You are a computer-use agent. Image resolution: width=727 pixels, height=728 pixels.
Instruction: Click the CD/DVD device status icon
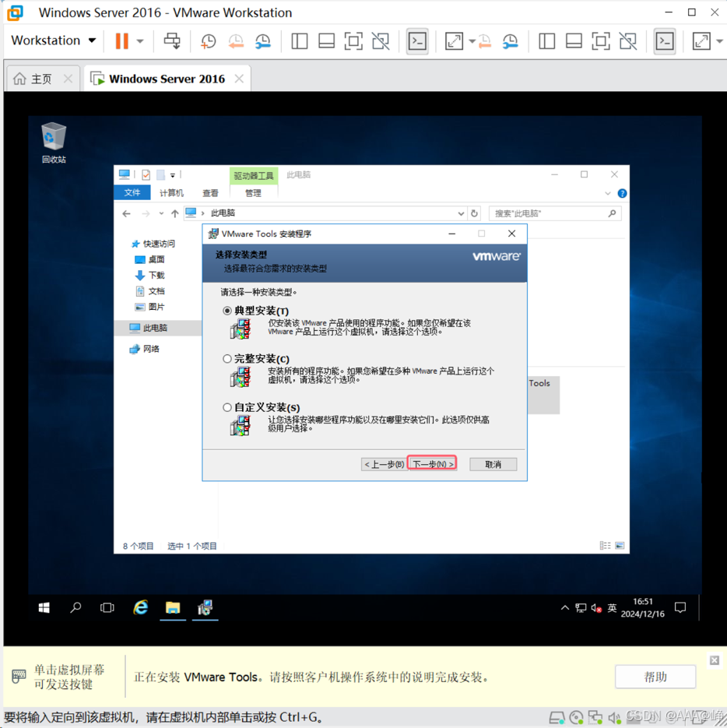(x=576, y=718)
